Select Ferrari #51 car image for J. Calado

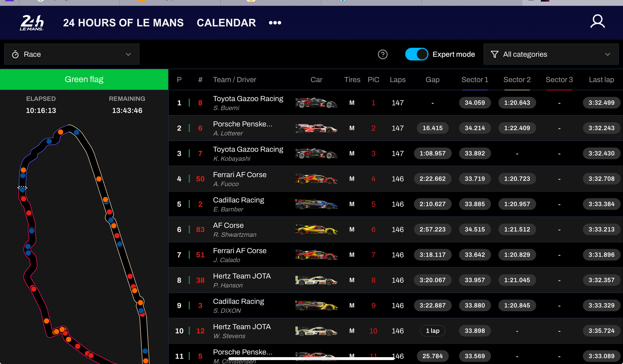pyautogui.click(x=316, y=255)
